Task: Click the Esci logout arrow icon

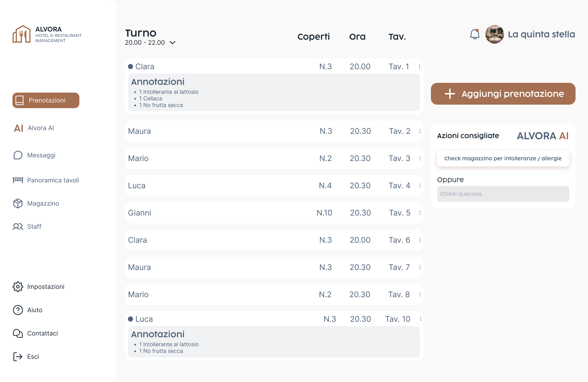Action: (x=18, y=357)
